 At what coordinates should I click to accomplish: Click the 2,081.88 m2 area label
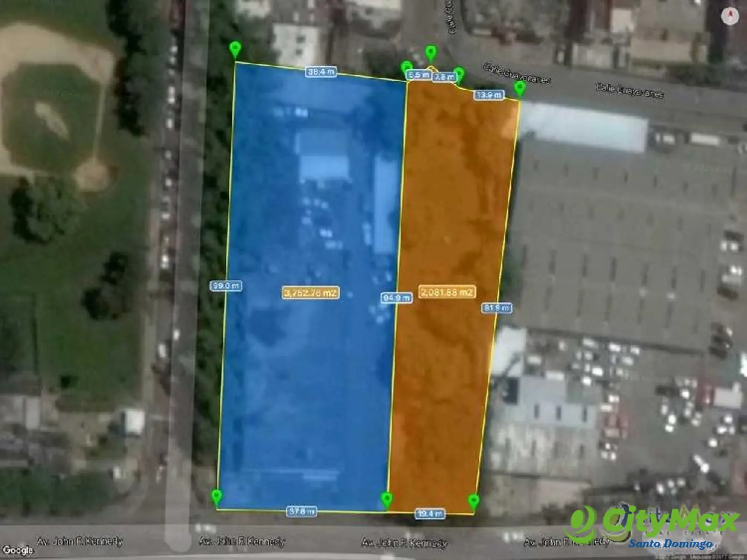pyautogui.click(x=447, y=292)
